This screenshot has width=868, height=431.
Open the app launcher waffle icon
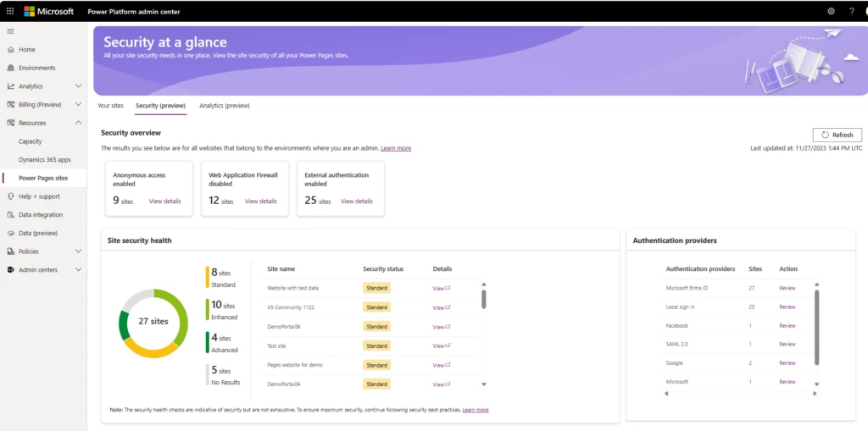click(x=10, y=11)
